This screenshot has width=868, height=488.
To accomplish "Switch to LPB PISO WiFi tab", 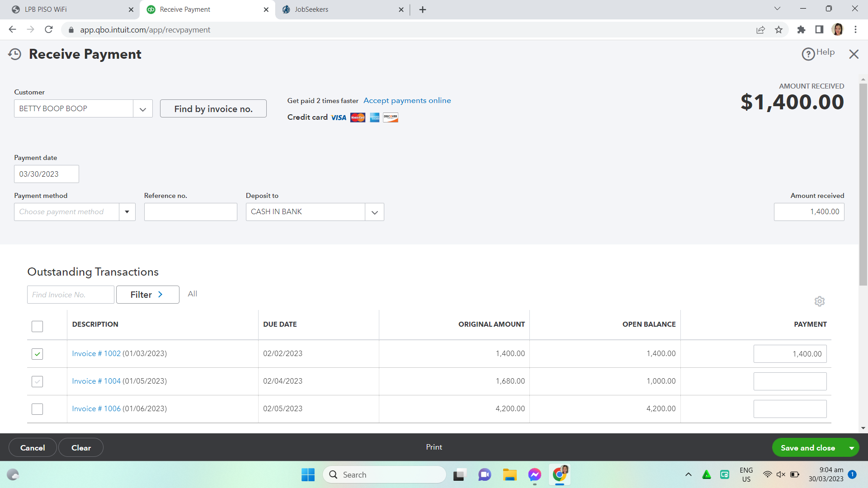I will (x=46, y=9).
